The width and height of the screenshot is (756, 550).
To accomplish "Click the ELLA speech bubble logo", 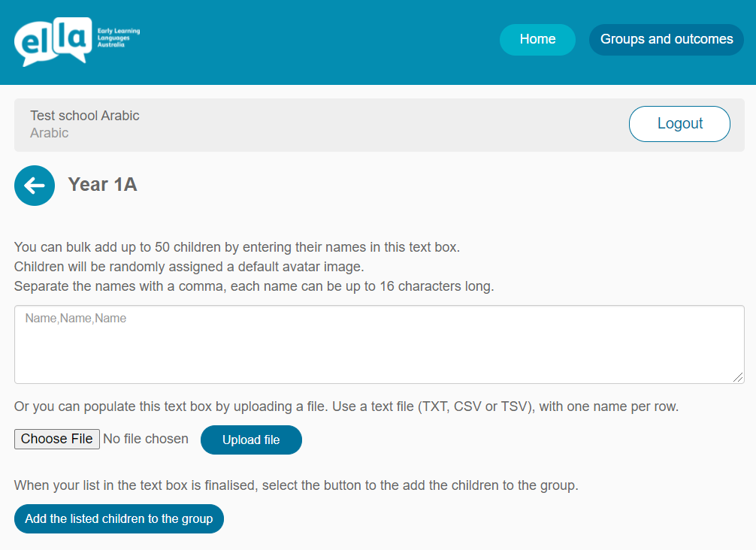I will [x=53, y=41].
